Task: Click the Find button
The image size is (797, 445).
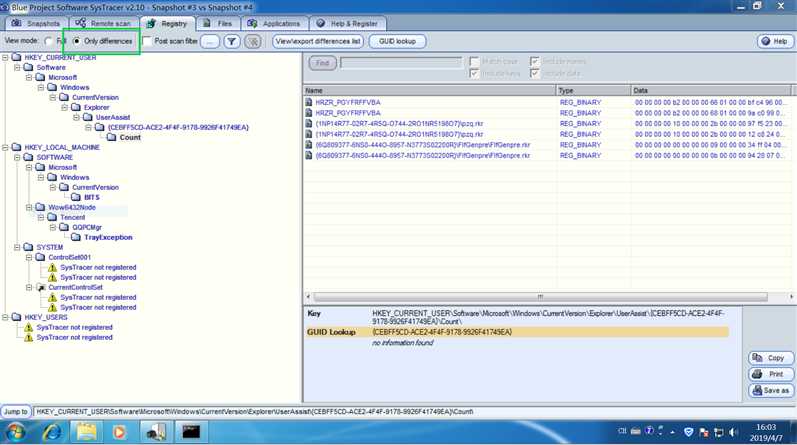Action: point(323,63)
